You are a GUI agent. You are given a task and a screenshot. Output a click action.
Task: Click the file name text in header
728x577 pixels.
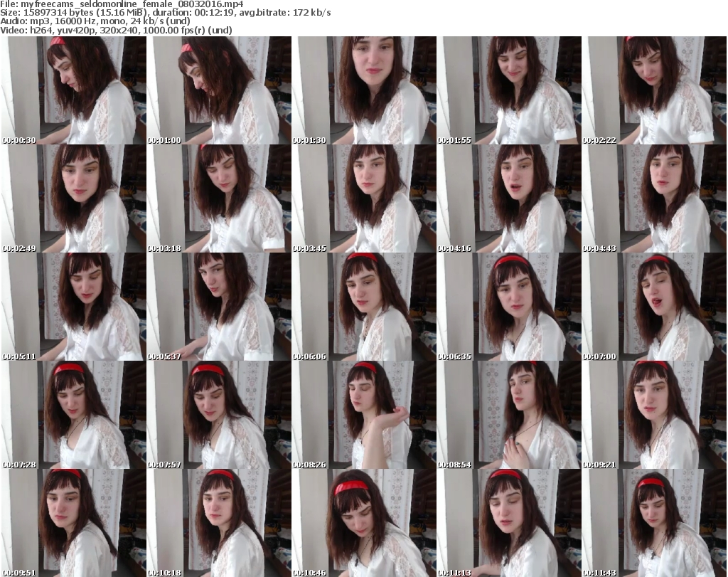pyautogui.click(x=94, y=4)
